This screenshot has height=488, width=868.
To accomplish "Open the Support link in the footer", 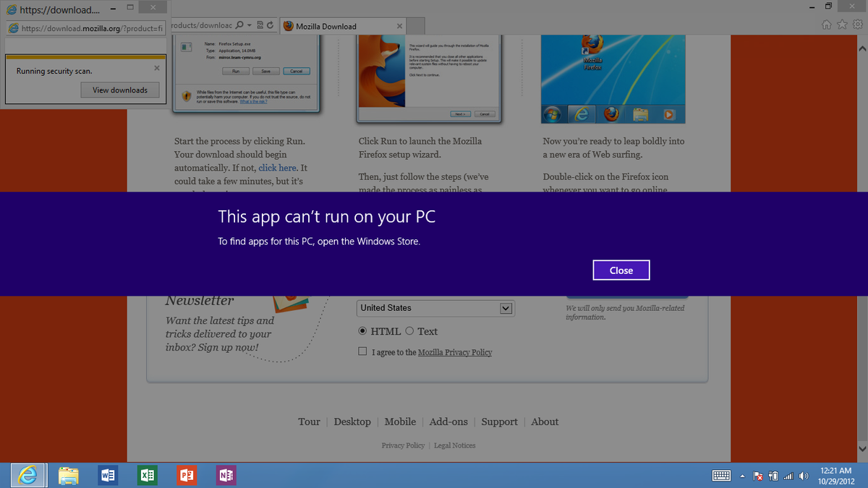I will [499, 421].
